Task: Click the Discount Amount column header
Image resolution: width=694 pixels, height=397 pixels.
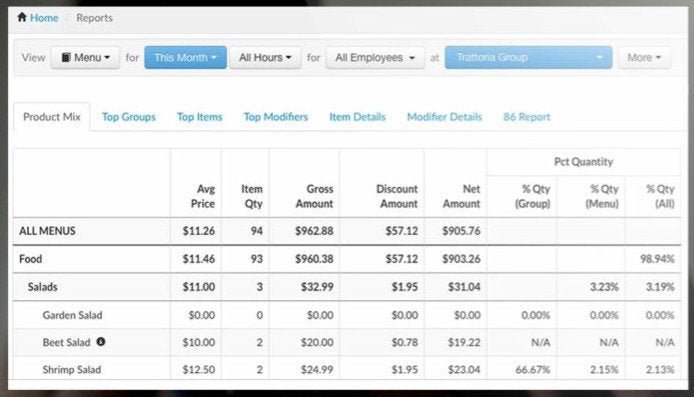Action: pyautogui.click(x=397, y=196)
